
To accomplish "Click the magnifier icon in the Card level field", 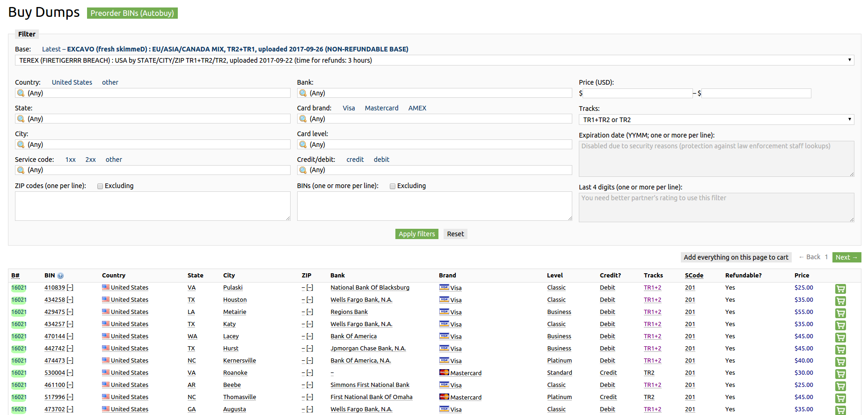I will 303,145.
